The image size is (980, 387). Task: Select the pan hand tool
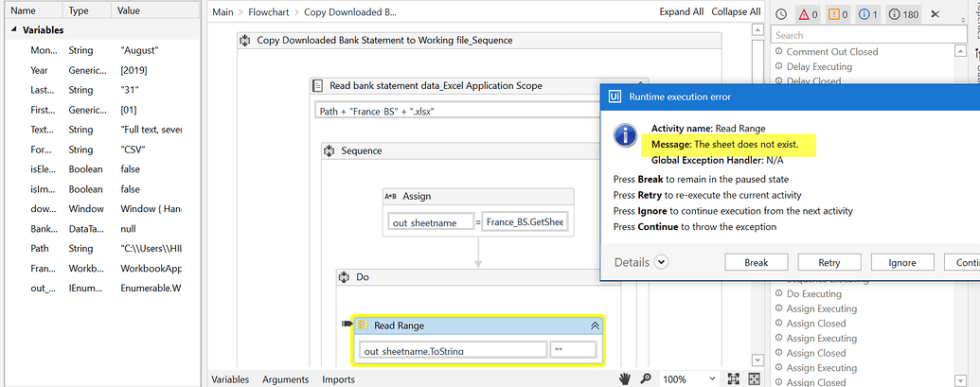click(625, 378)
